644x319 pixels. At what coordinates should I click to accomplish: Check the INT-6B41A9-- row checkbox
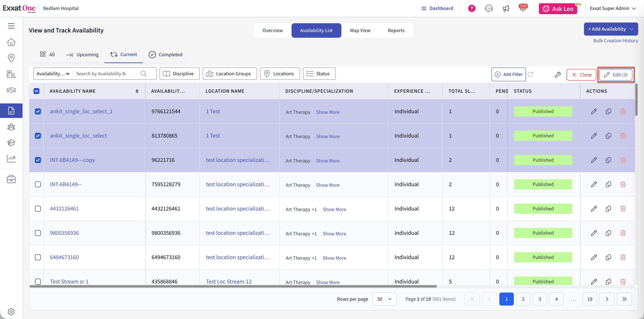[x=38, y=184]
